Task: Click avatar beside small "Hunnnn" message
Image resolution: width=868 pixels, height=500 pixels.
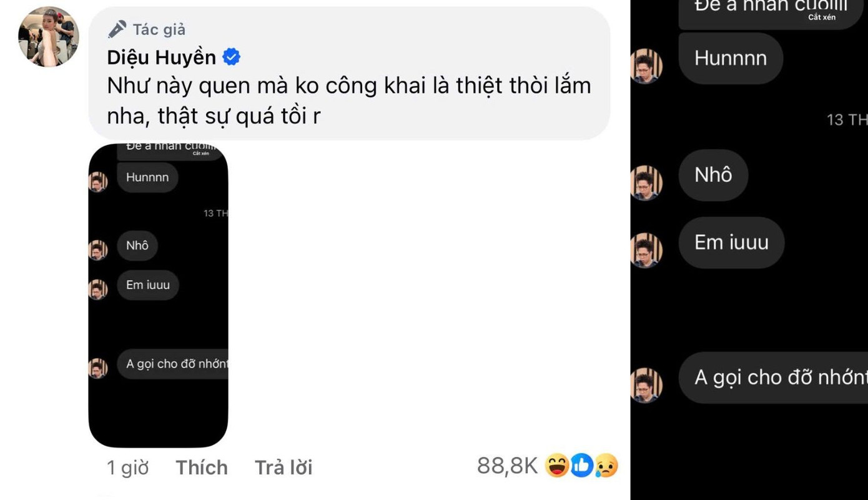Action: pos(98,182)
